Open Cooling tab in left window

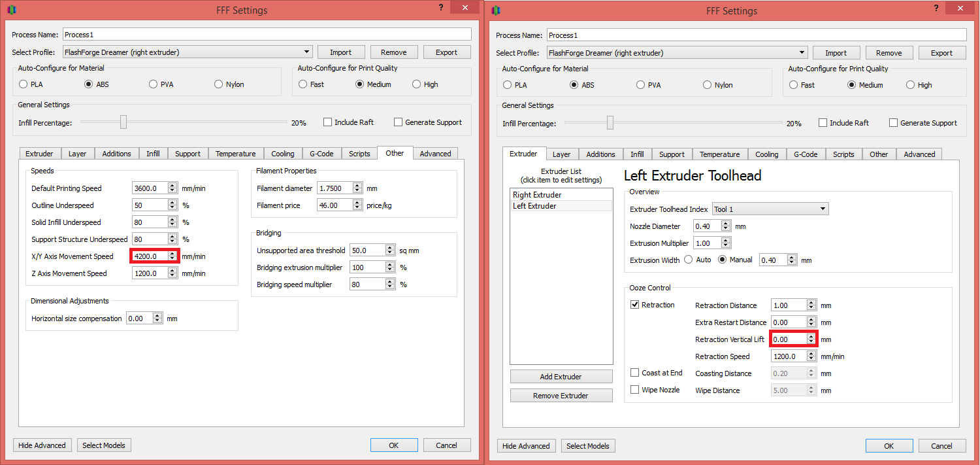[x=283, y=154]
